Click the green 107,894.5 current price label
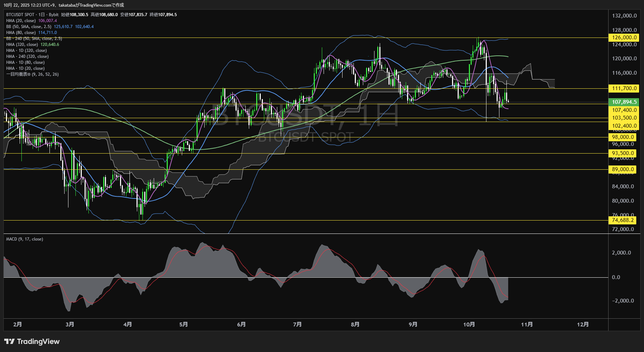 [x=624, y=102]
